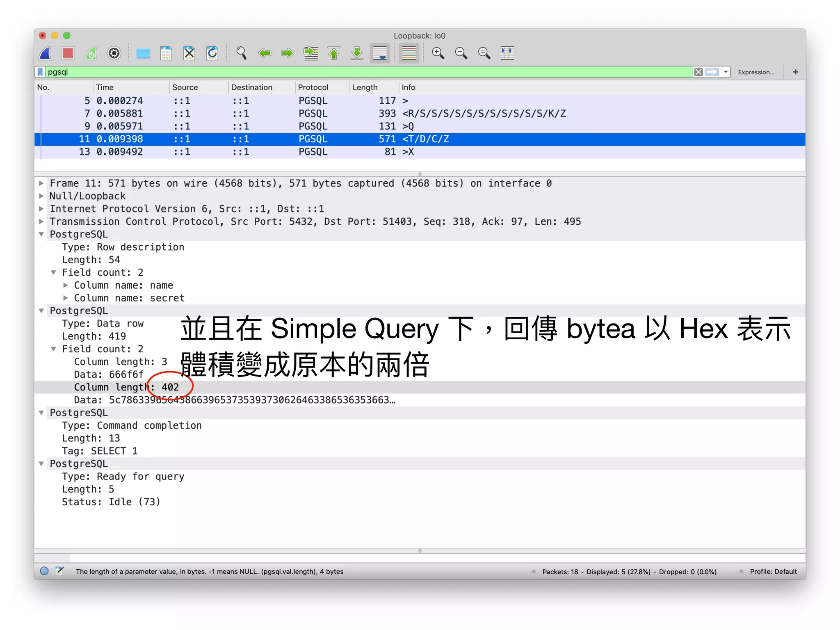Open capture options gear icon
The image size is (840, 630).
[114, 53]
